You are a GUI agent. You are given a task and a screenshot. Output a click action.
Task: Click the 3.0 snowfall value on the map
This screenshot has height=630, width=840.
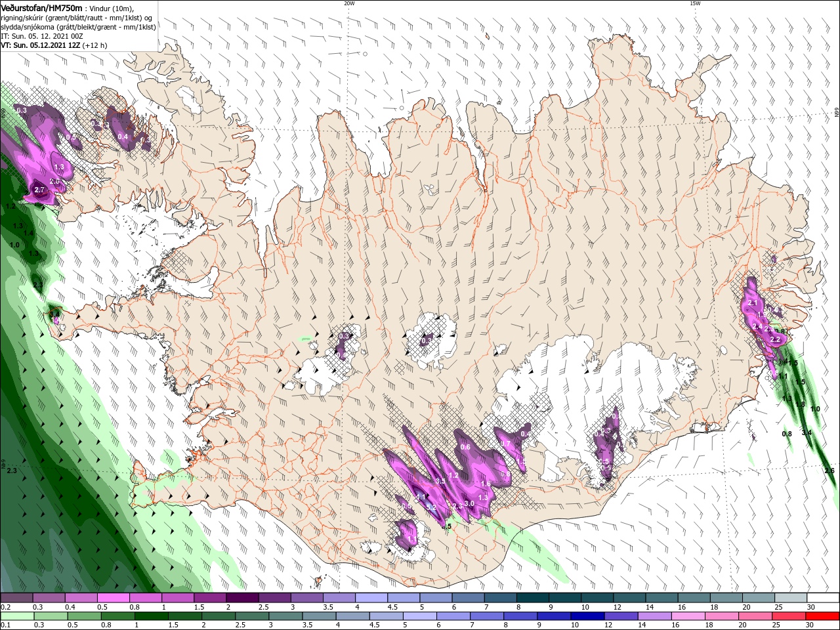[x=469, y=503]
